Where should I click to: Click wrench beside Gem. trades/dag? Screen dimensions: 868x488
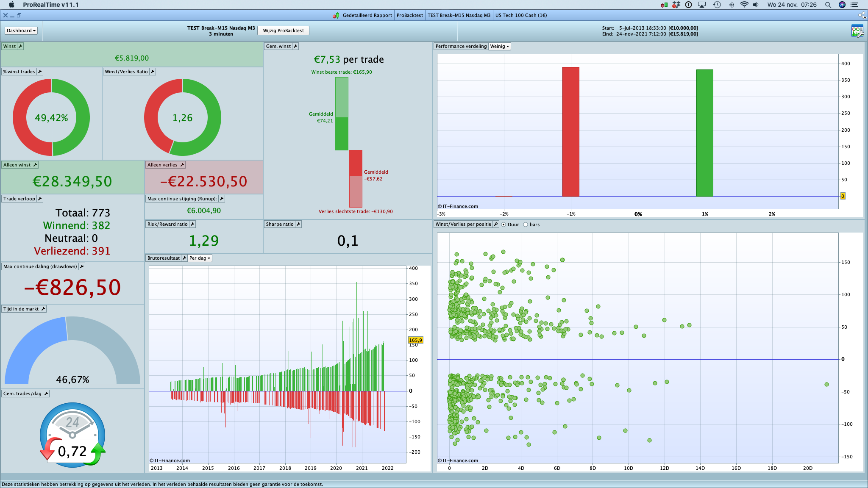(46, 394)
